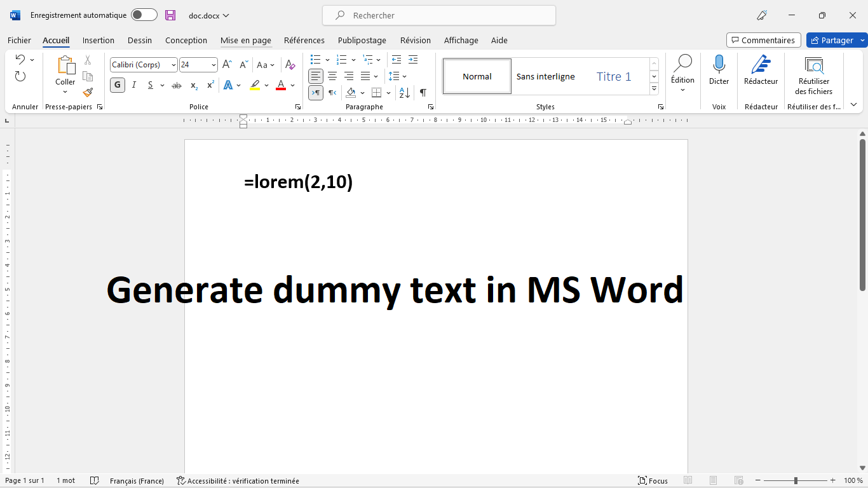Apply subscript formatting
The width and height of the screenshot is (868, 488).
[194, 85]
